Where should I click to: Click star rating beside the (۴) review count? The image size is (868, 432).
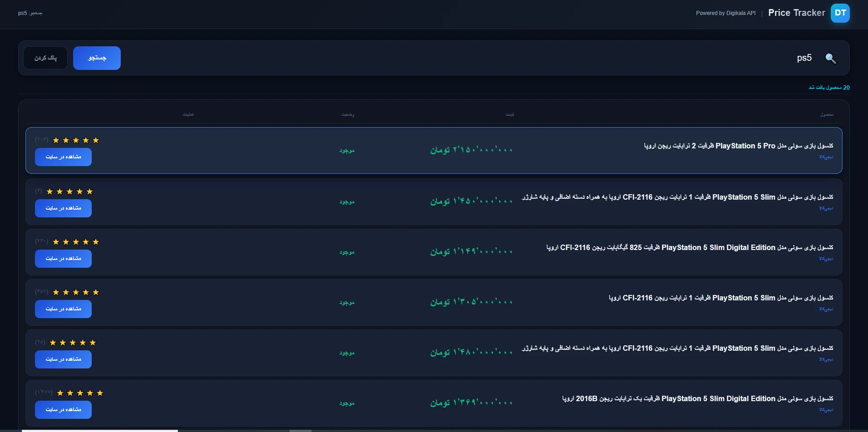(x=69, y=191)
